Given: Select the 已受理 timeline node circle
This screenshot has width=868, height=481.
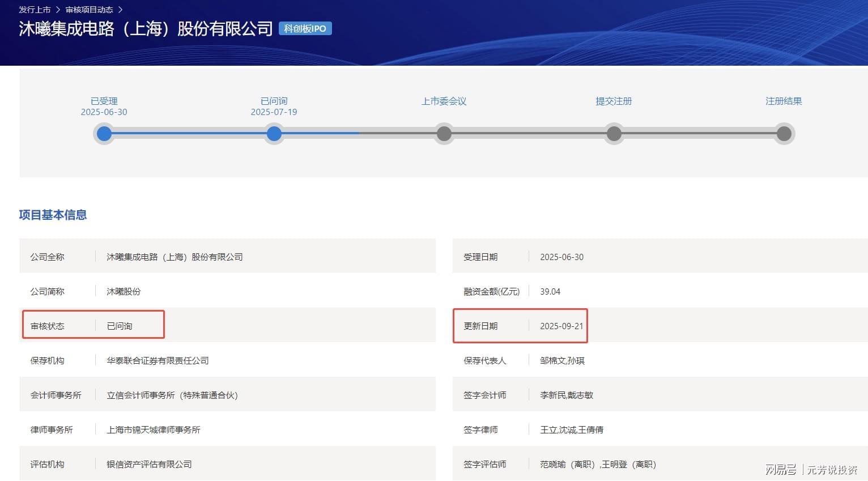Looking at the screenshot, I should click(x=104, y=134).
